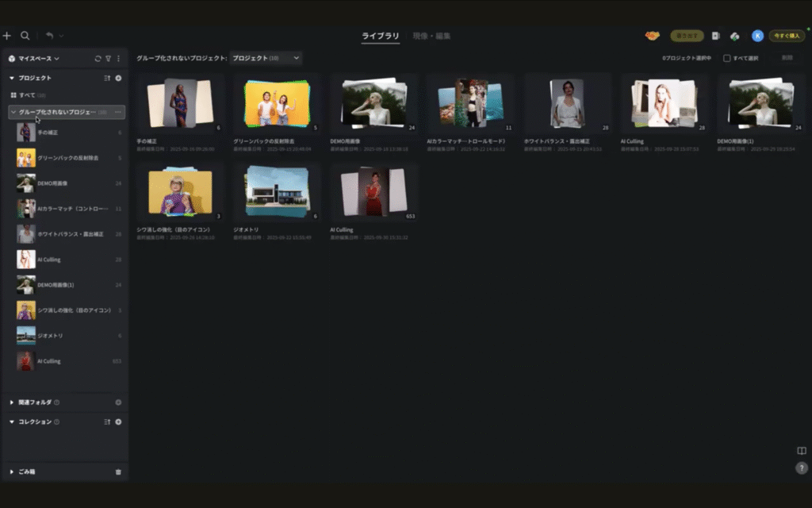Collapse the コレクション section
Image resolution: width=812 pixels, height=508 pixels.
[x=12, y=421]
